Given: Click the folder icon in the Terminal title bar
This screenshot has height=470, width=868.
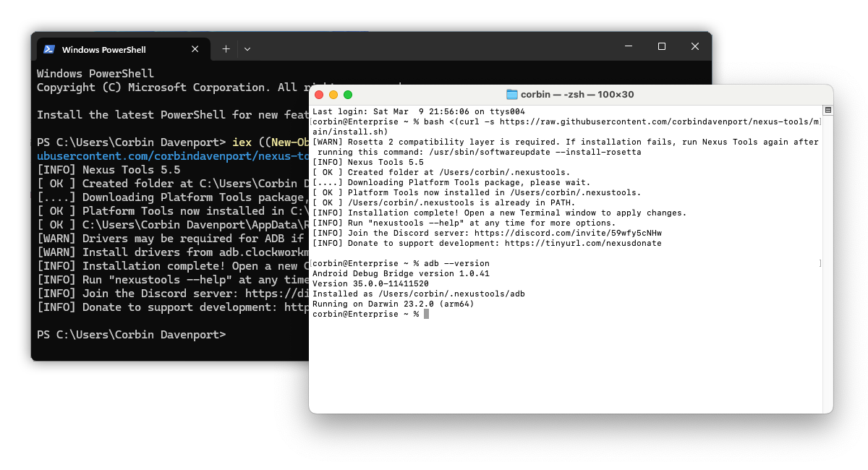Looking at the screenshot, I should [x=514, y=94].
